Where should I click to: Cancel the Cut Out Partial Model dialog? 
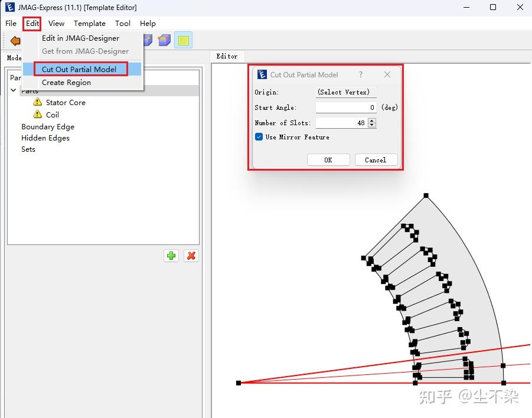[376, 160]
